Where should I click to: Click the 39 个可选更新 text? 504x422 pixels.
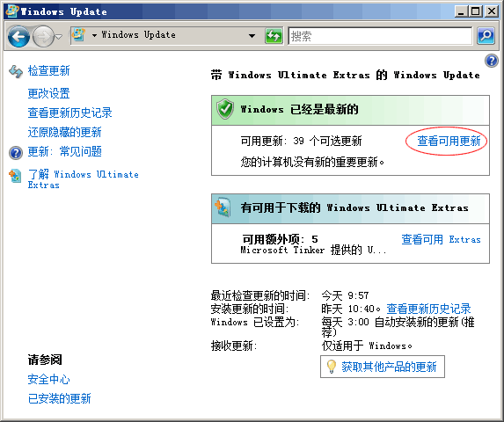point(327,141)
